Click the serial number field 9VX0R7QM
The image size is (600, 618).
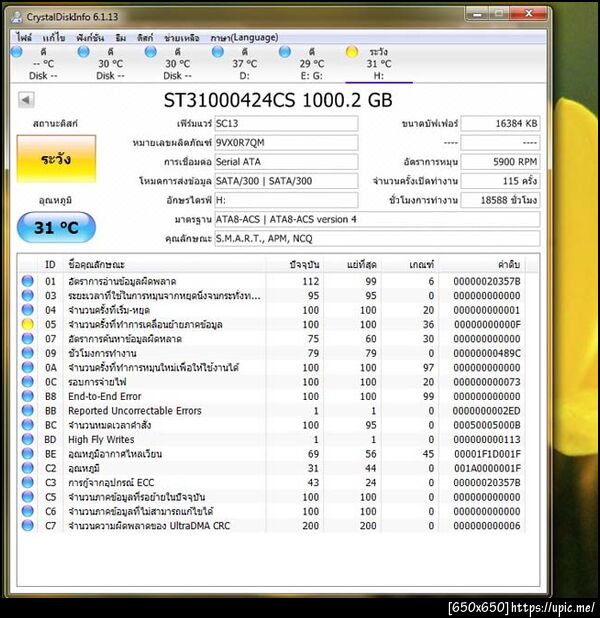[286, 143]
